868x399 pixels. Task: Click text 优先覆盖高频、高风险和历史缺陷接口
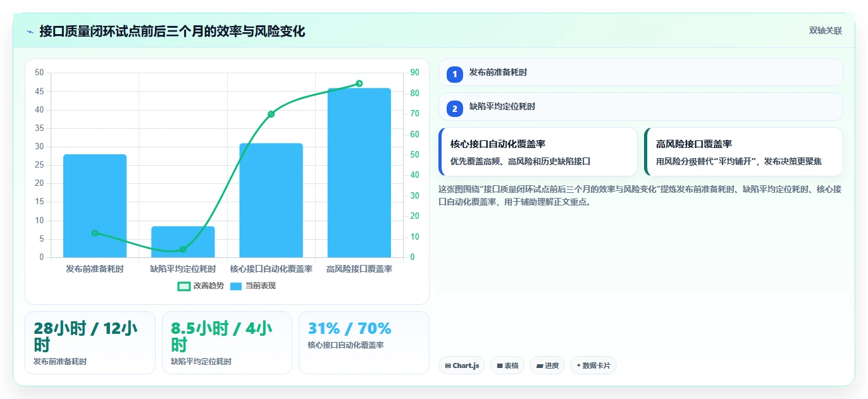pos(520,161)
